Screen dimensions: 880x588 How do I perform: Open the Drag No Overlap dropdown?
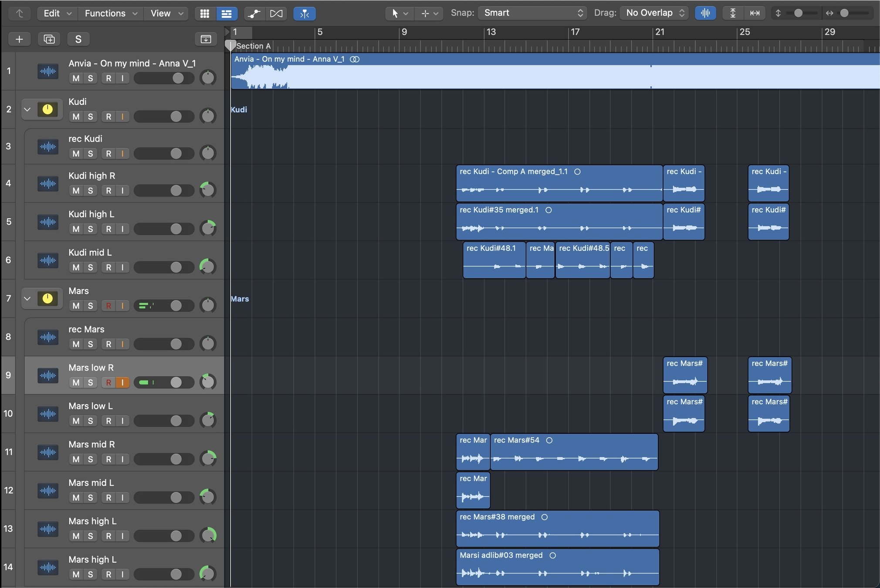coord(654,13)
